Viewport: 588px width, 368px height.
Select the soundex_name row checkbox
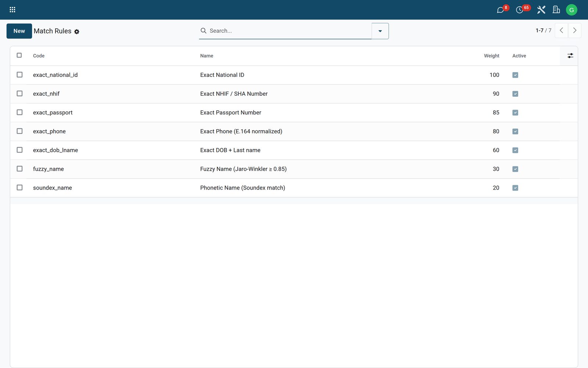tap(19, 187)
